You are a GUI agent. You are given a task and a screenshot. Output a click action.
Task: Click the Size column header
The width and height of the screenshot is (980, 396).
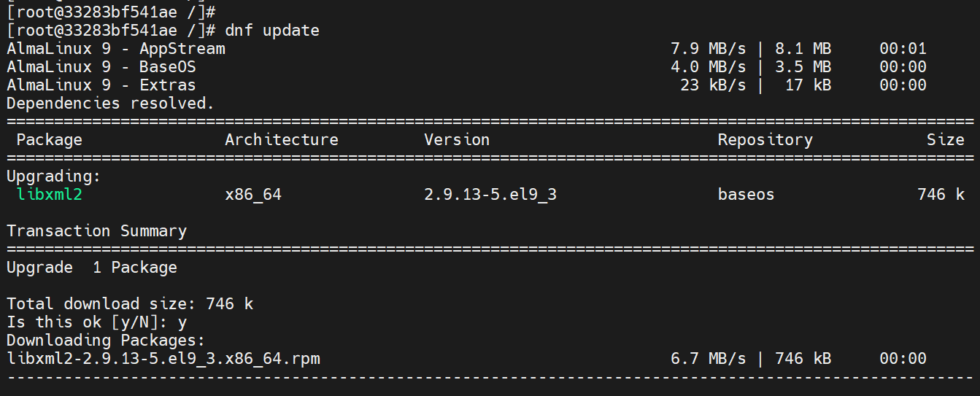coord(946,140)
